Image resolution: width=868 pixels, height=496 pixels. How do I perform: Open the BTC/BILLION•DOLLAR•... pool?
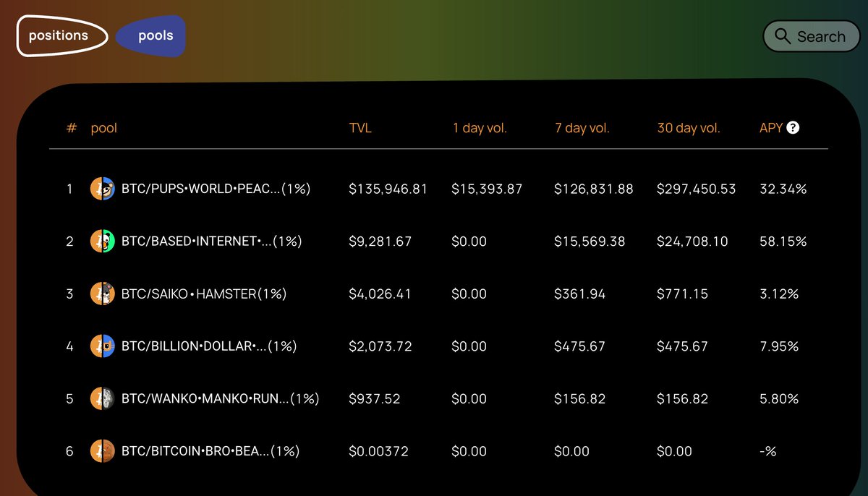tap(209, 346)
